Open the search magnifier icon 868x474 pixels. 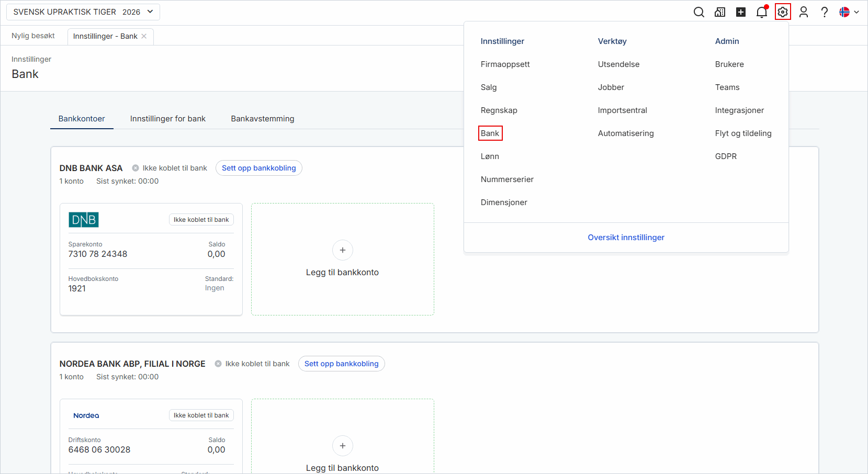tap(699, 12)
